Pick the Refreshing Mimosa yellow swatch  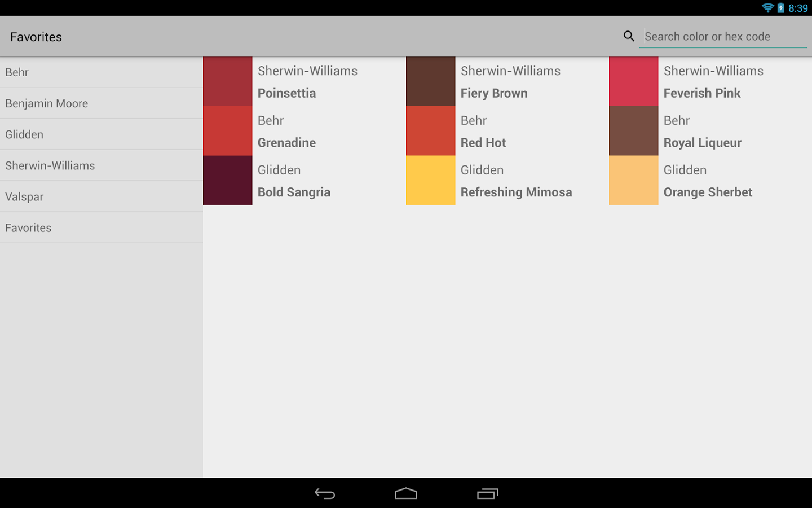(431, 180)
